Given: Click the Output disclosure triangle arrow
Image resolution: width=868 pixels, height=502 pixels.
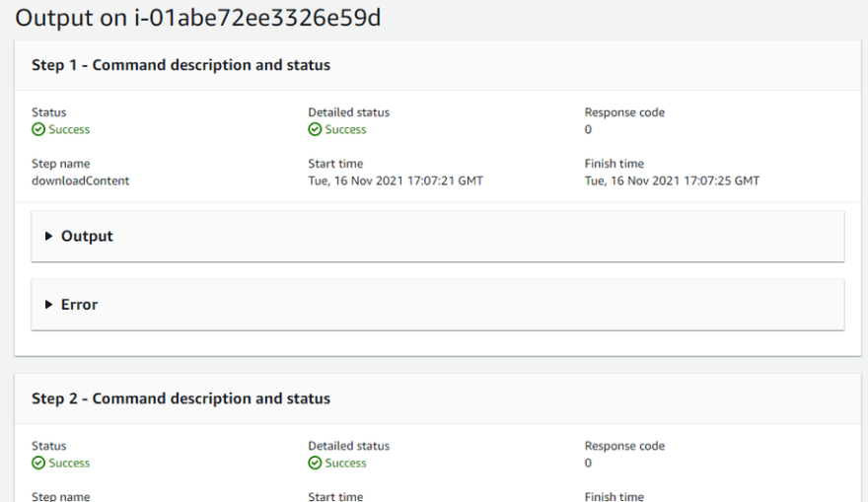Looking at the screenshot, I should 48,237.
